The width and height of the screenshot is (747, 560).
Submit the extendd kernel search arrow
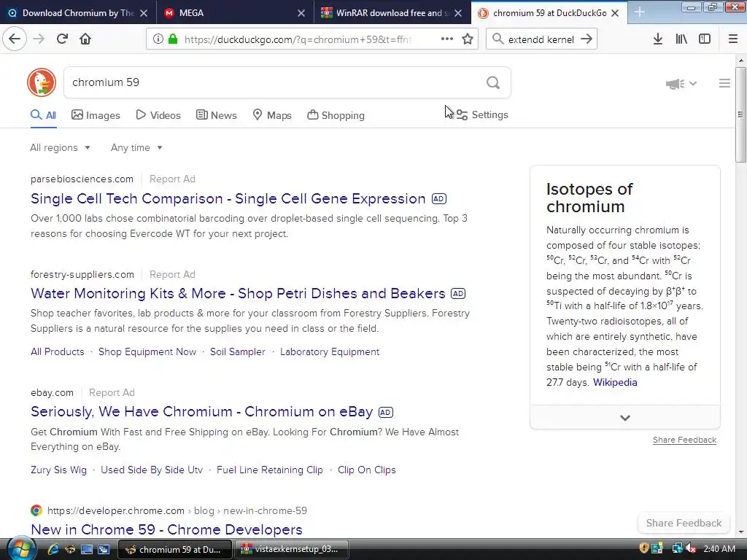coord(587,39)
